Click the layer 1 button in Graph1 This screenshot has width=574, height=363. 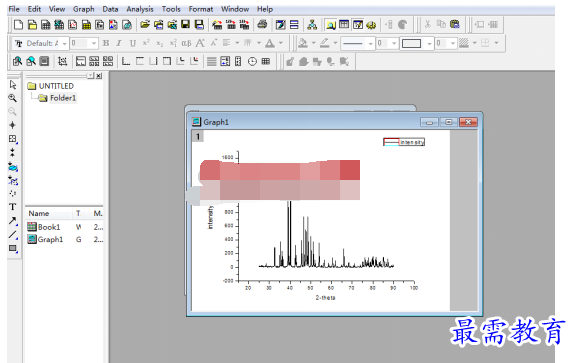(198, 137)
